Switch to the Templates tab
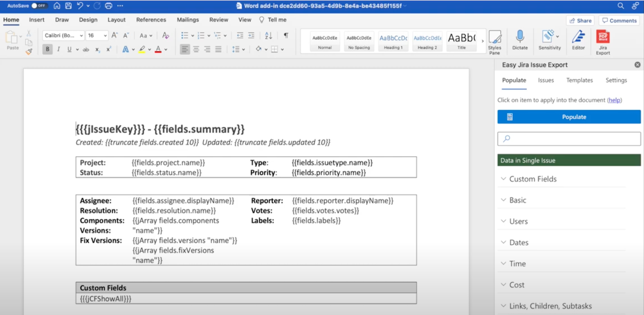The height and width of the screenshot is (315, 644). [x=579, y=80]
